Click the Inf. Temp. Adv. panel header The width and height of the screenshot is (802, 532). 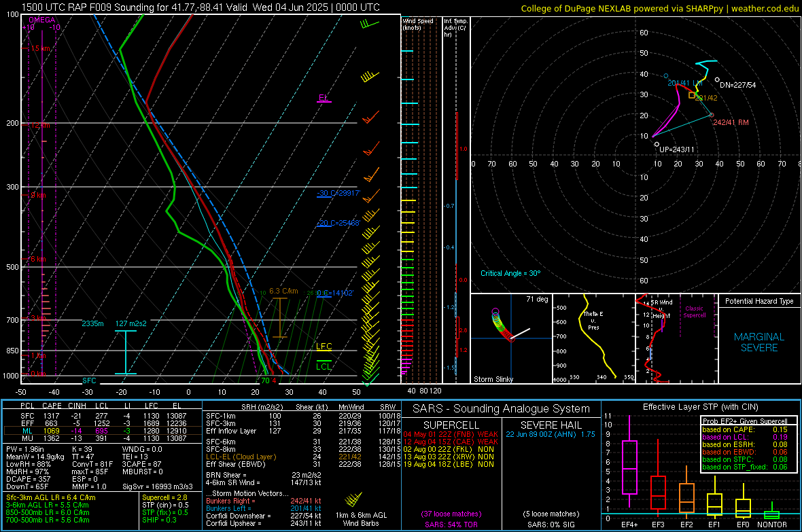click(455, 28)
